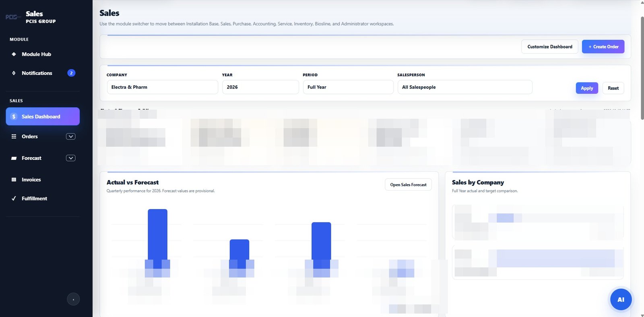Open the Year dropdown showing 2026

(x=260, y=87)
